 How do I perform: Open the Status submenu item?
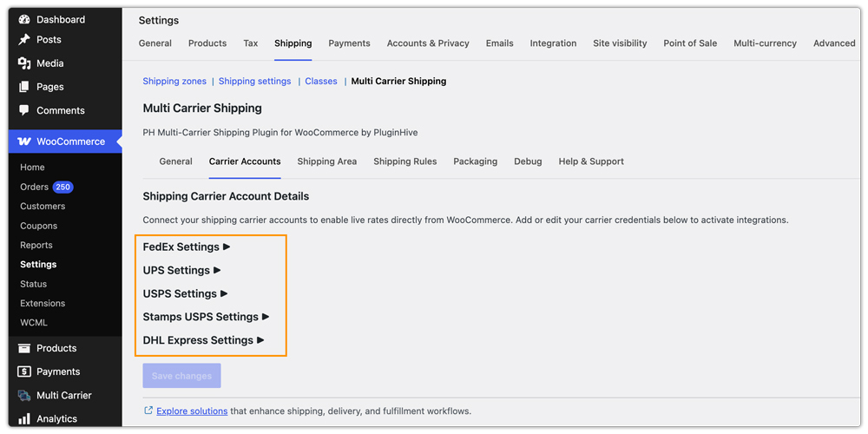[x=33, y=284]
